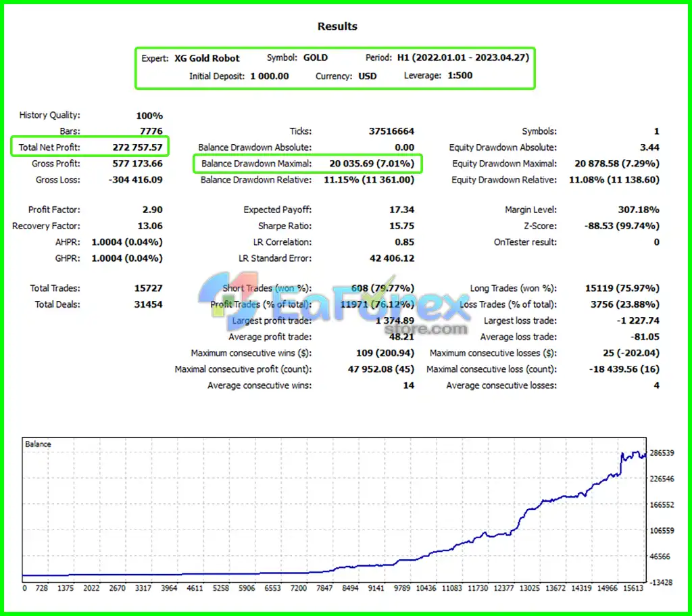Select the average consecutive losses value "4"

[x=657, y=386]
